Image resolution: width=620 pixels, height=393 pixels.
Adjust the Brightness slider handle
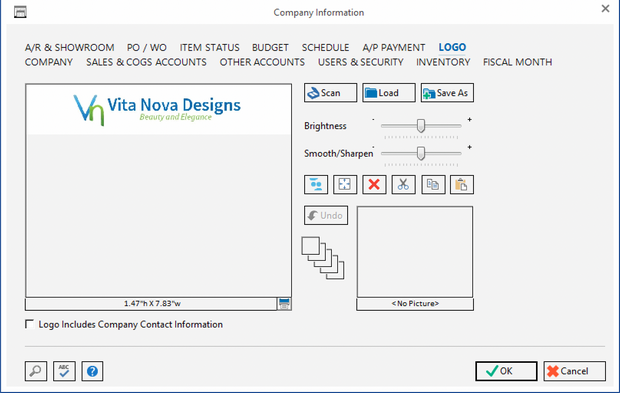[x=421, y=126]
